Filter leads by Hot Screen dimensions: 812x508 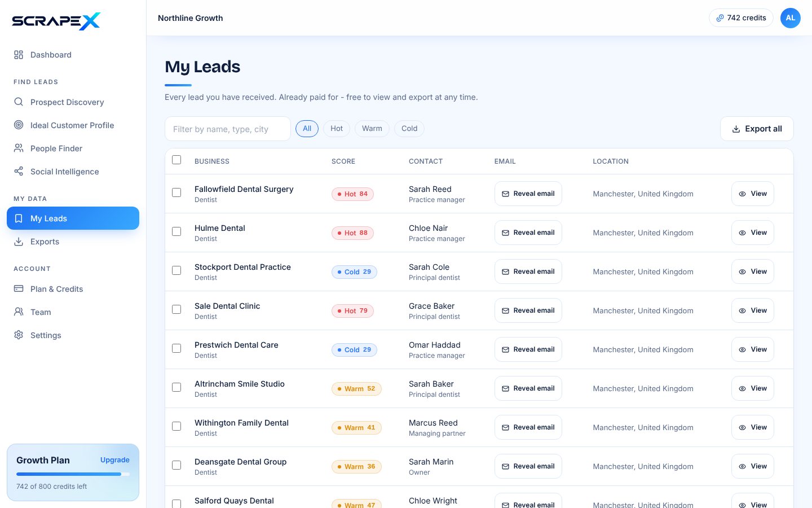(337, 129)
